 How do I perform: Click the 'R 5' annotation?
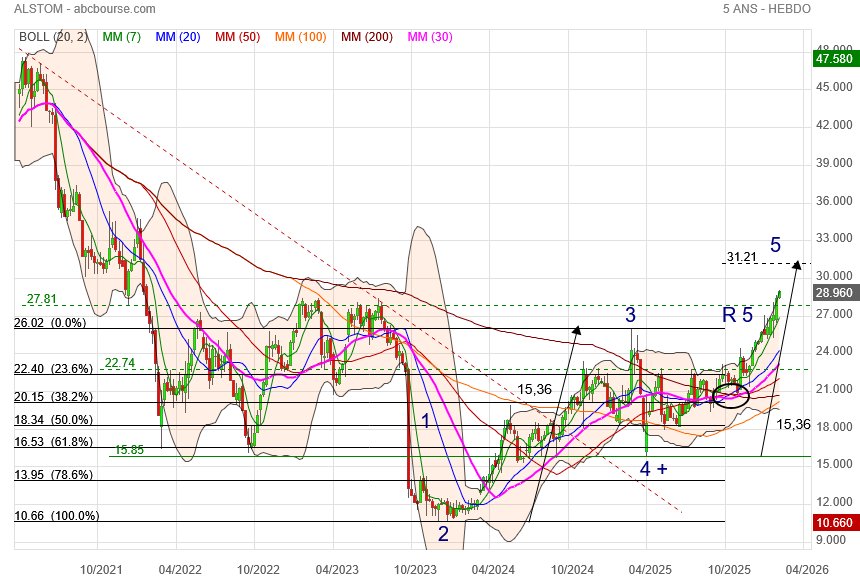pyautogui.click(x=737, y=316)
